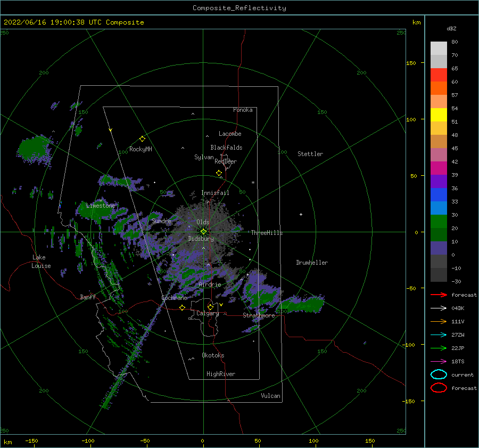Image resolution: width=479 pixels, height=448 pixels.
Task: Click the Banff town label
Action: point(88,297)
